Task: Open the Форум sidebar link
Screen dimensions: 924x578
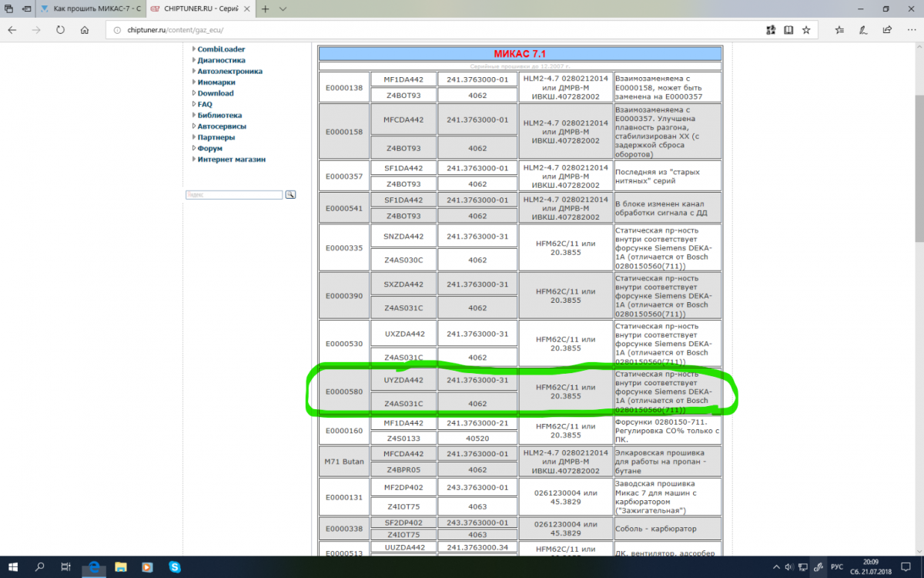Action: coord(209,148)
